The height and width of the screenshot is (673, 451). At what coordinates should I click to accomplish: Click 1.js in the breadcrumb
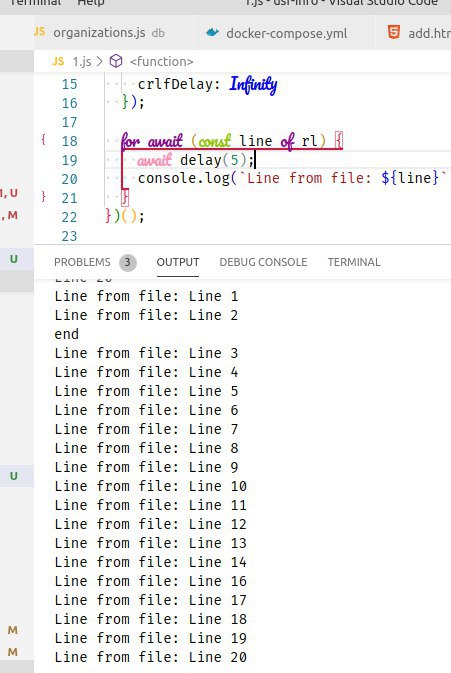tap(82, 61)
